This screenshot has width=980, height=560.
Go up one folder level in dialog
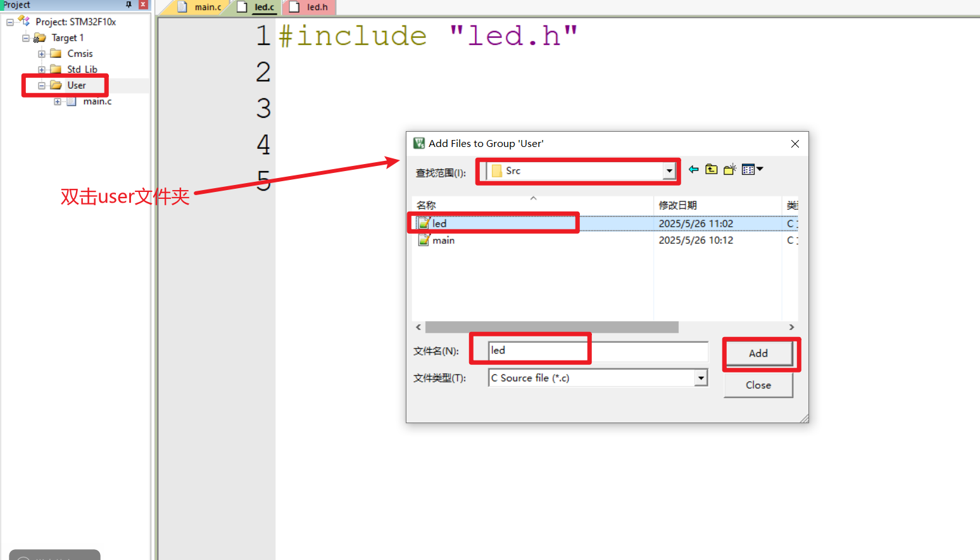[x=712, y=169]
